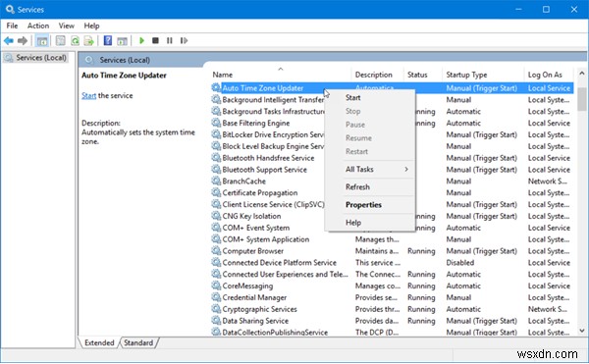
Task: Open the Properties toolbar icon
Action: click(61, 40)
